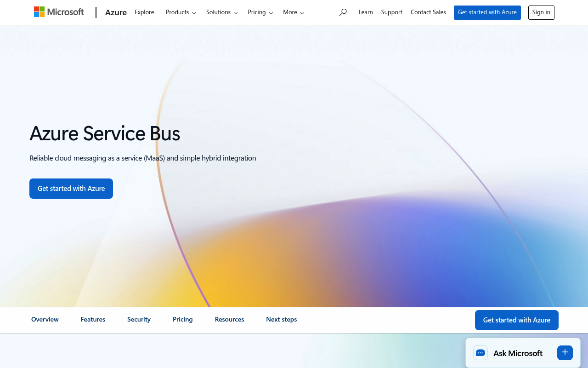This screenshot has height=368, width=588.
Task: Expand the Ask Microsoft plus button
Action: click(x=565, y=353)
